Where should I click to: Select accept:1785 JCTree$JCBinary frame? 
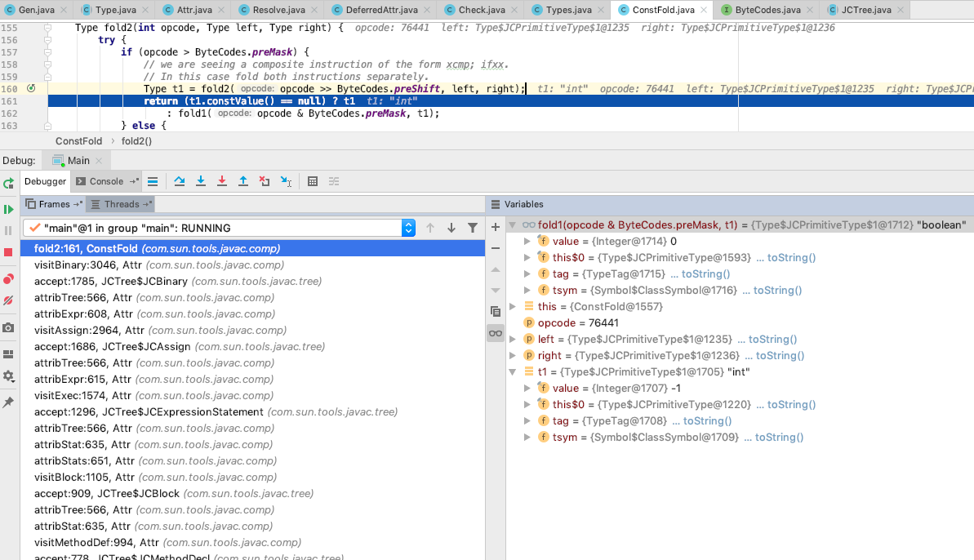tap(252, 282)
